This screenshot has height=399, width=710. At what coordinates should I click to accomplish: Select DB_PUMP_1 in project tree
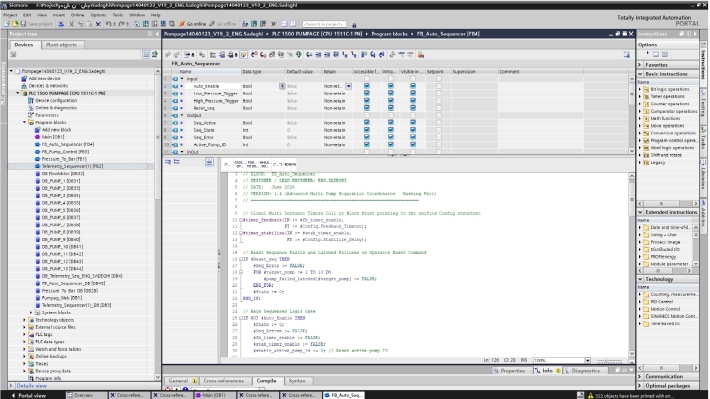point(61,181)
